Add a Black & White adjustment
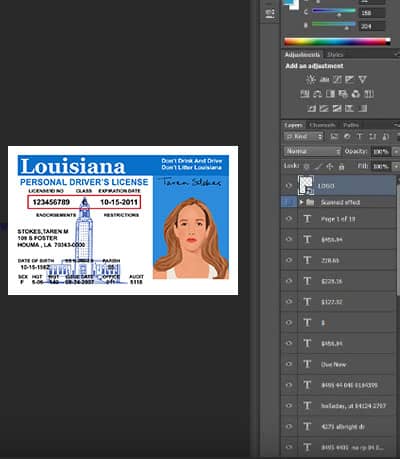This screenshot has height=459, width=400. 330,94
